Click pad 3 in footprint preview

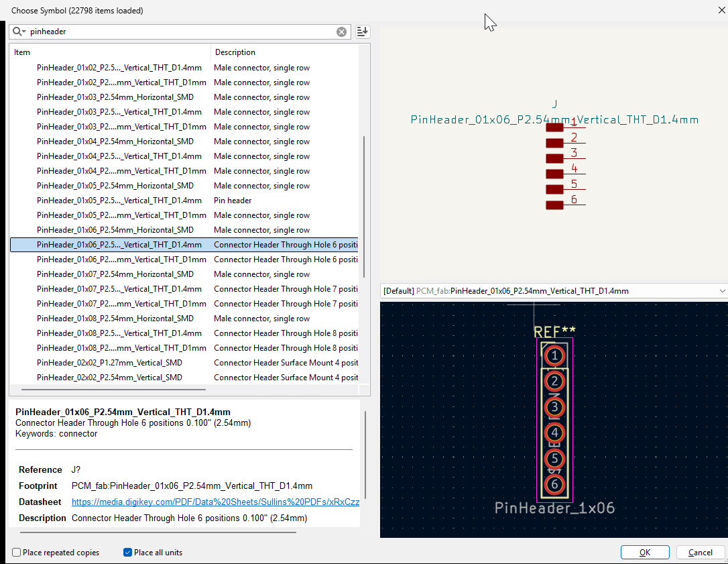(554, 408)
